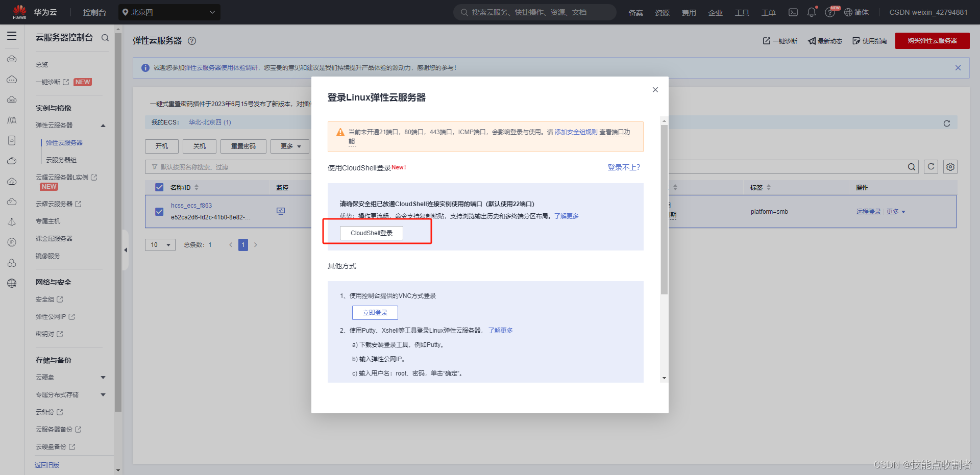
Task: Open 费用 in the top navigation
Action: (689, 13)
